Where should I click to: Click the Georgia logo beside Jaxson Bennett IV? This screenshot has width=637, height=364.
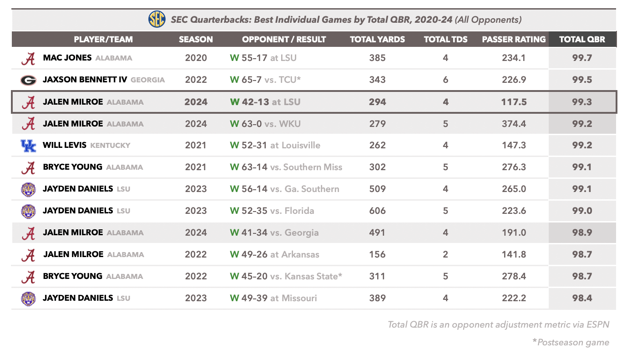coord(28,81)
